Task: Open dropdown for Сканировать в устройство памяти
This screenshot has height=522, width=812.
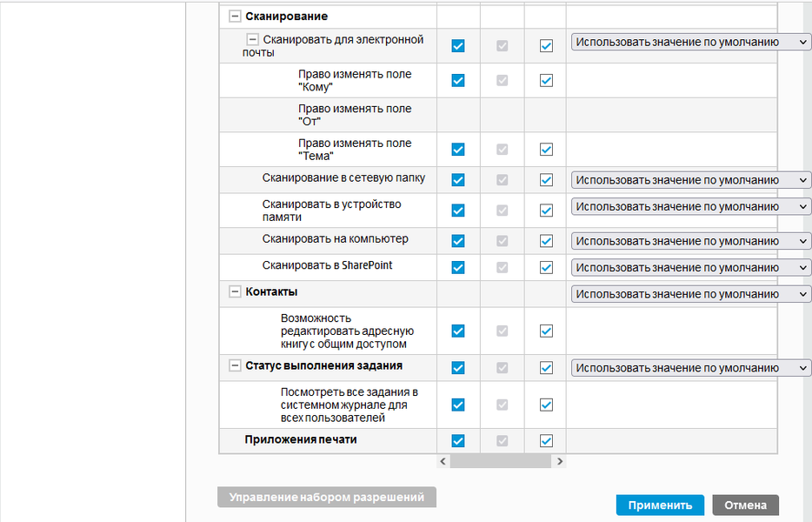Action: point(691,207)
